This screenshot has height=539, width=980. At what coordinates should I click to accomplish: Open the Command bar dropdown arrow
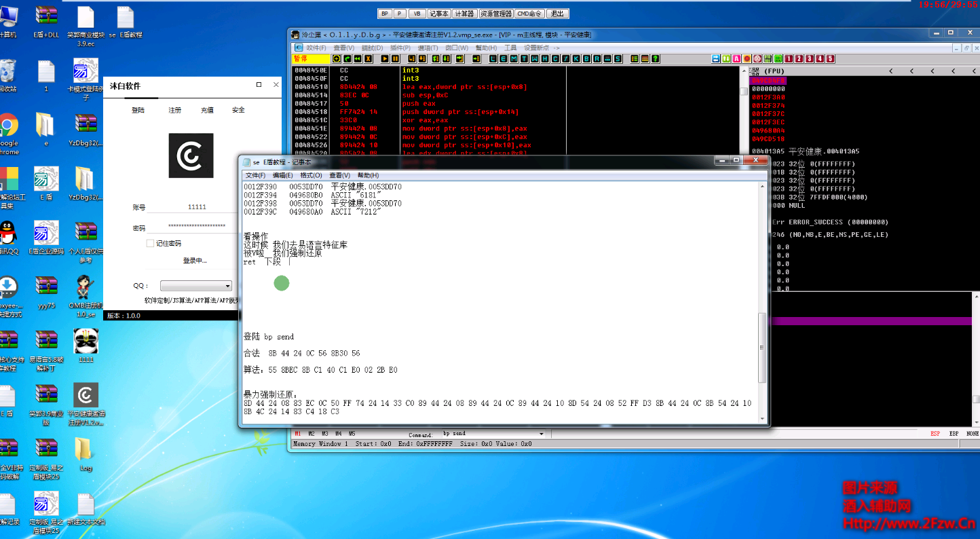pyautogui.click(x=541, y=434)
